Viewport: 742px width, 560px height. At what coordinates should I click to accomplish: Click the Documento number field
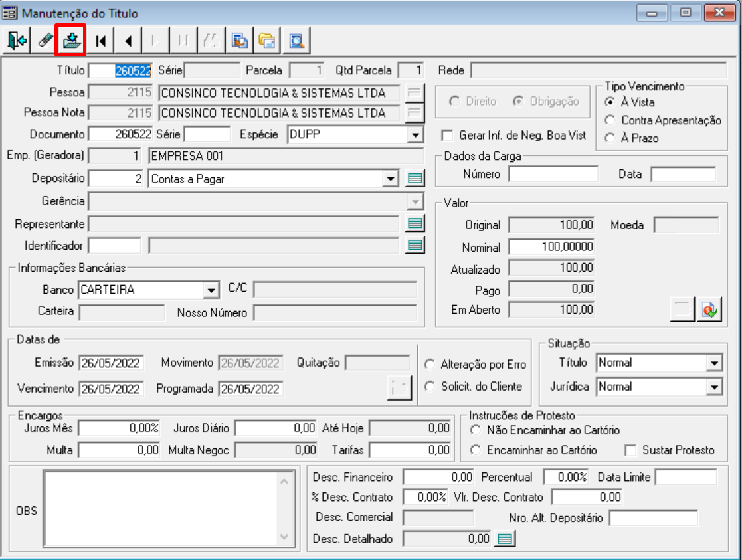pos(120,134)
